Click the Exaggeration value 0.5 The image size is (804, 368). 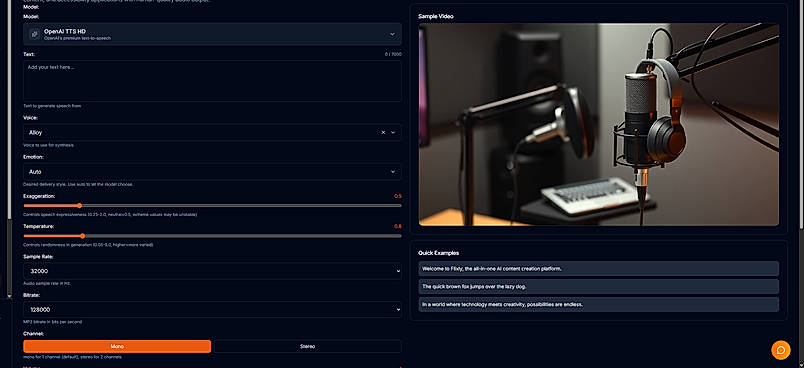[x=398, y=196]
